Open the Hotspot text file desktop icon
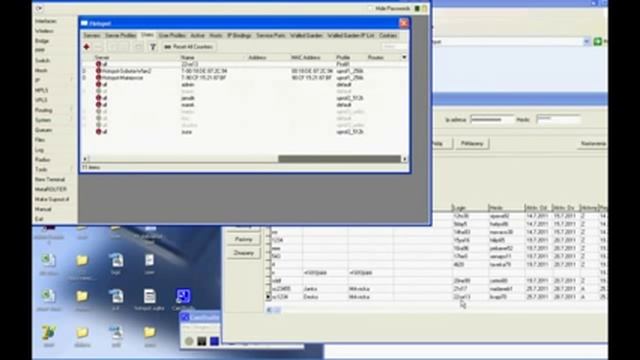 149,296
